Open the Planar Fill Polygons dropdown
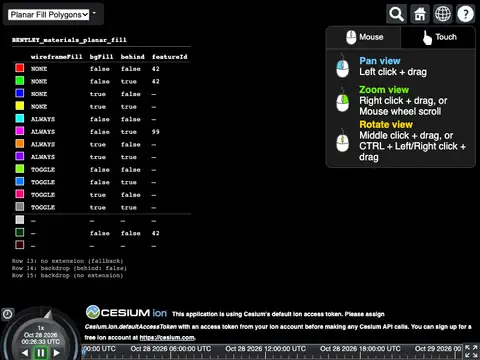Image resolution: width=480 pixels, height=360 pixels. (x=49, y=15)
